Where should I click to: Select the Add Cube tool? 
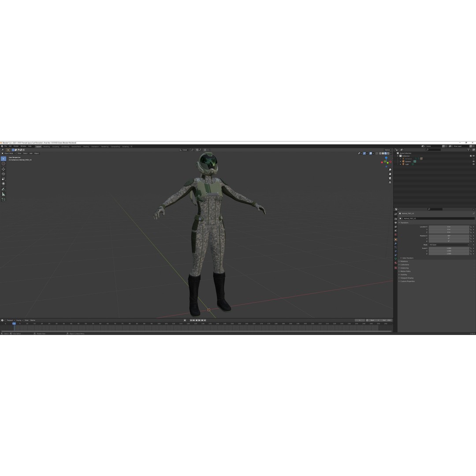tap(4, 200)
